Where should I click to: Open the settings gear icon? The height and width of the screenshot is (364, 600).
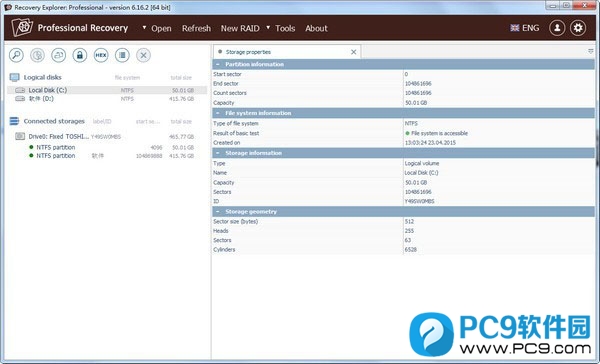click(578, 28)
